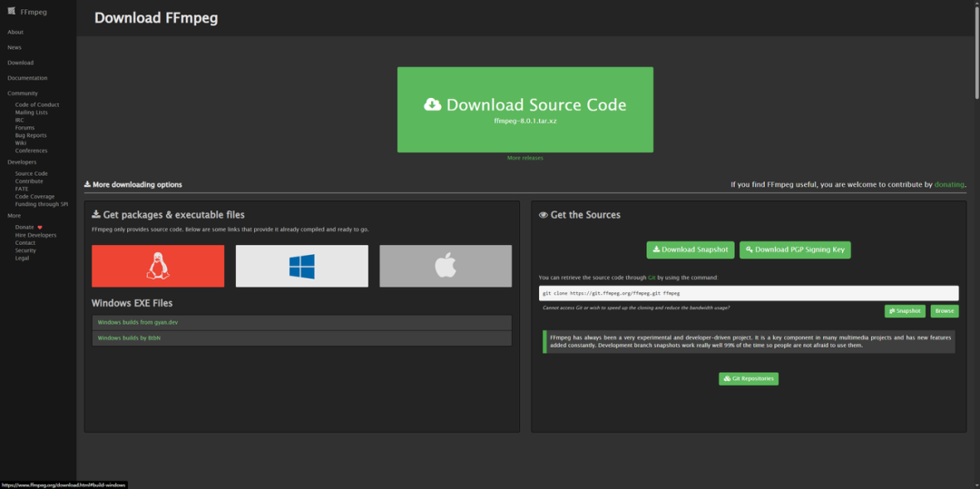The width and height of the screenshot is (980, 489).
Task: Click the Download Snapshot button
Action: point(691,249)
